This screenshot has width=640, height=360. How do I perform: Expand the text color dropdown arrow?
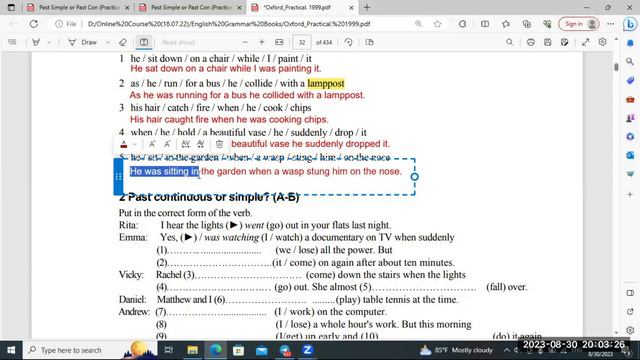coord(135,144)
